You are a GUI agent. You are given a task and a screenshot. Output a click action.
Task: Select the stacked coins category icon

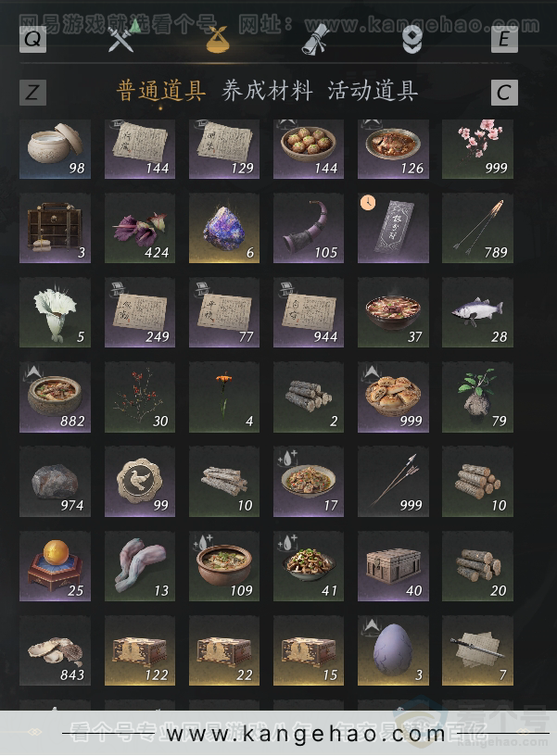click(x=412, y=39)
